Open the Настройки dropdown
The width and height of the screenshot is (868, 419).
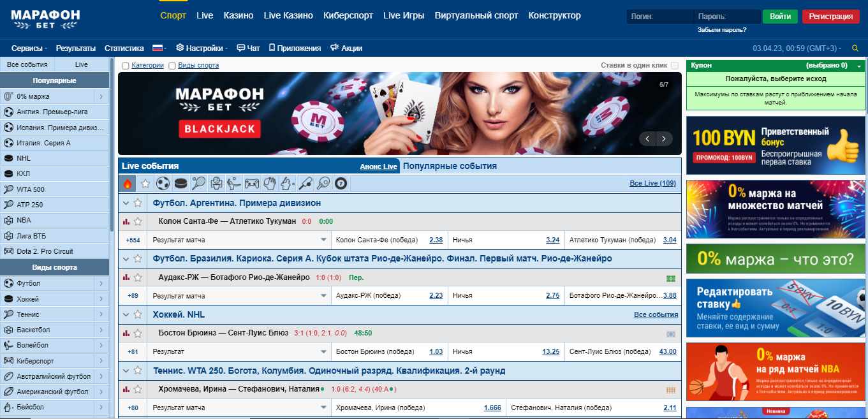click(202, 48)
